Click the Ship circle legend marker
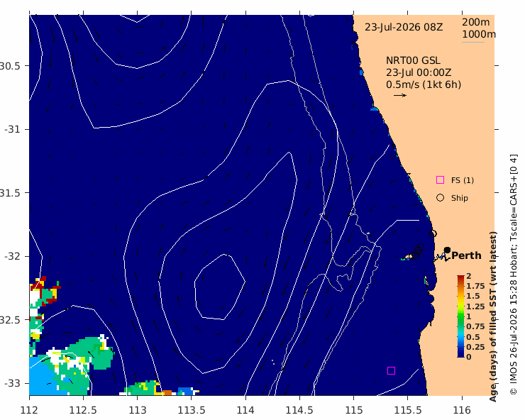Image resolution: width=525 pixels, height=420 pixels. (440, 198)
